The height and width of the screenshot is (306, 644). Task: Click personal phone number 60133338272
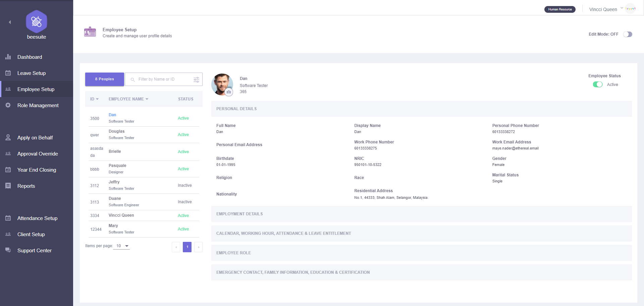[x=503, y=132]
